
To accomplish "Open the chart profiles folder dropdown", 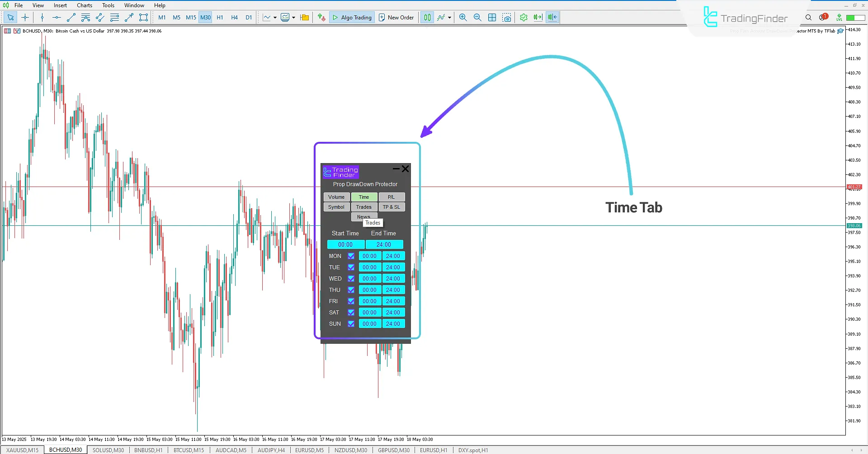I will (x=304, y=17).
